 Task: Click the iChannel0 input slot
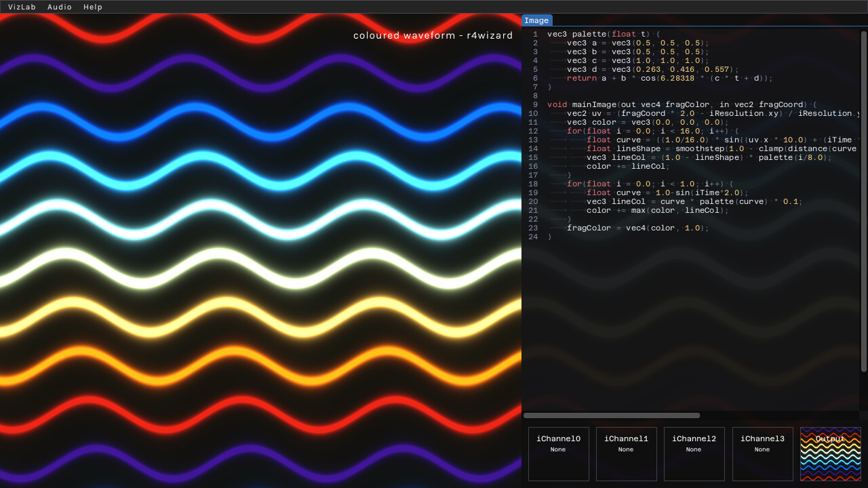click(x=558, y=453)
